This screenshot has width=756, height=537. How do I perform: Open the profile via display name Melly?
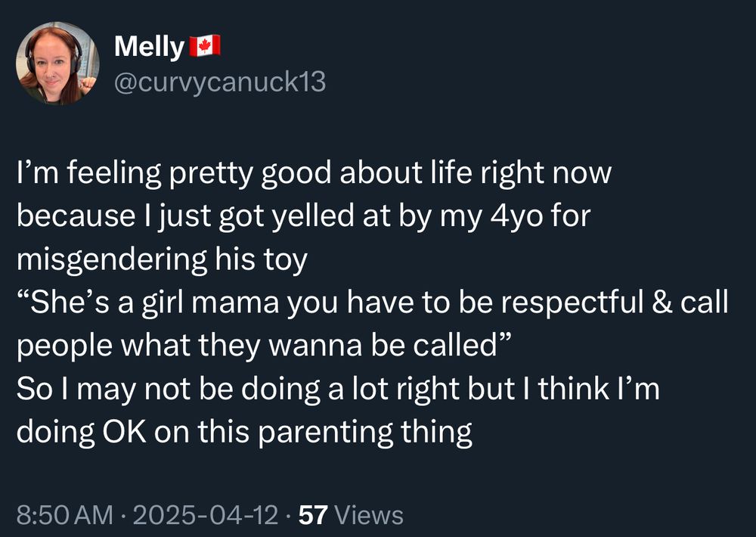pyautogui.click(x=149, y=48)
